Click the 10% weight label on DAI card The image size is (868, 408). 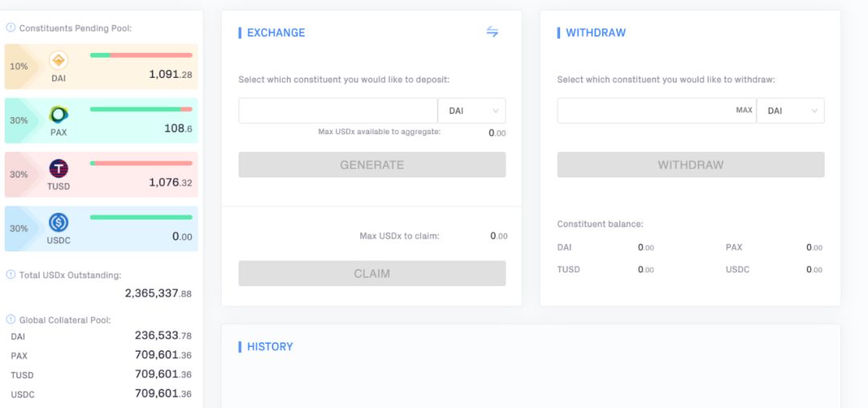click(x=18, y=67)
